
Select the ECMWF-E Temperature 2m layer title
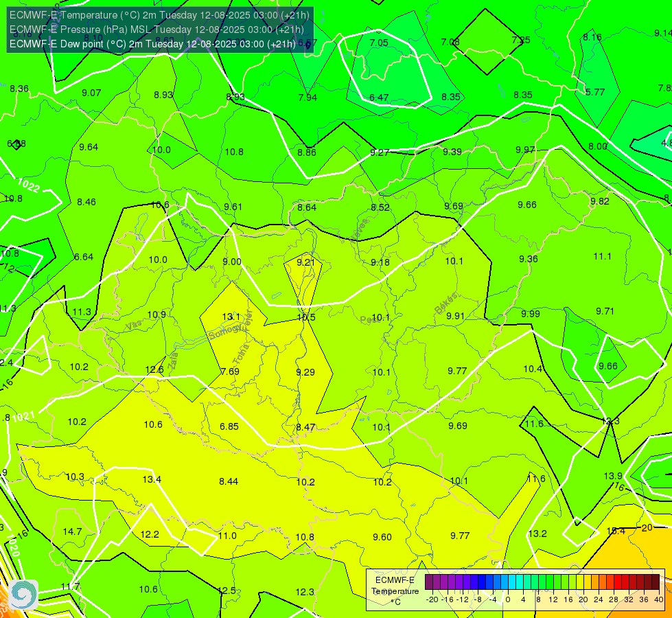[159, 15]
